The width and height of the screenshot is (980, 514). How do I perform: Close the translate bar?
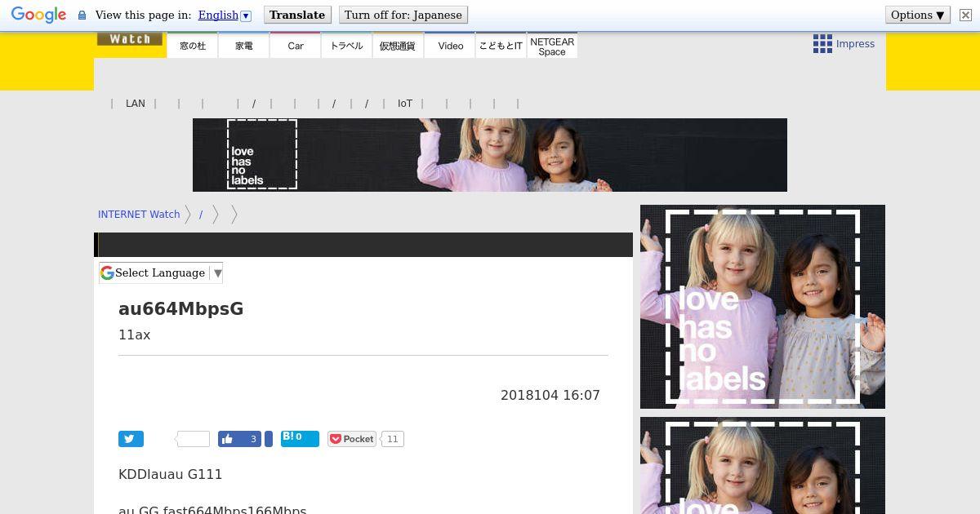(964, 16)
